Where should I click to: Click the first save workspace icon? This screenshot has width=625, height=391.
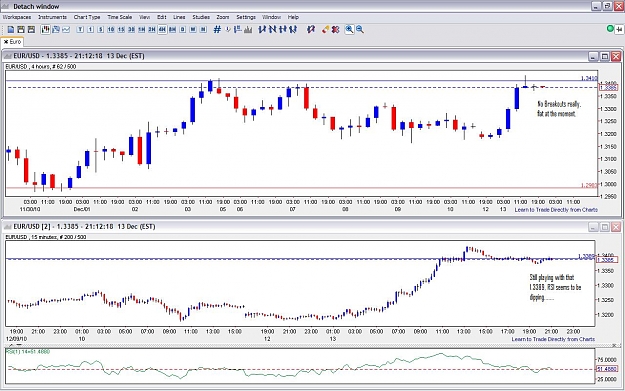click(x=21, y=29)
